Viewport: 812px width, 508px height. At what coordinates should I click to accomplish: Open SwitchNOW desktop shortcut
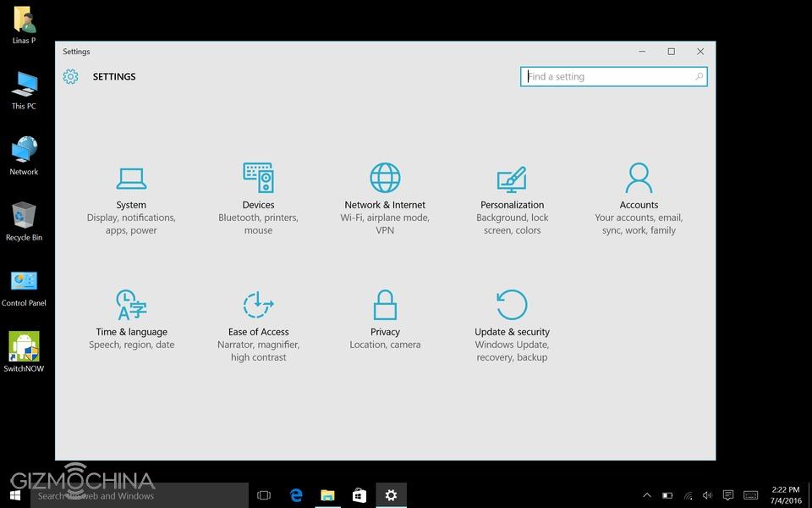(x=24, y=347)
